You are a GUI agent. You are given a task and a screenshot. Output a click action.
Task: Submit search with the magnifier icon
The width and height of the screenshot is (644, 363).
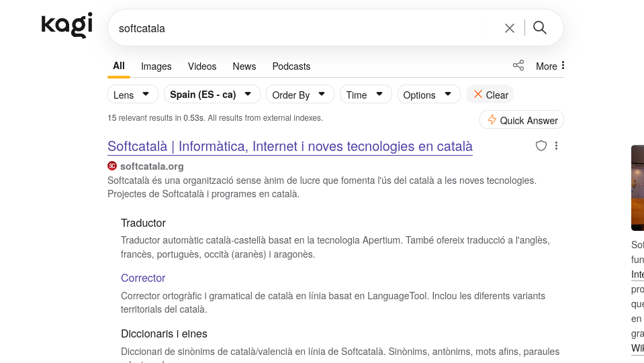pos(540,28)
